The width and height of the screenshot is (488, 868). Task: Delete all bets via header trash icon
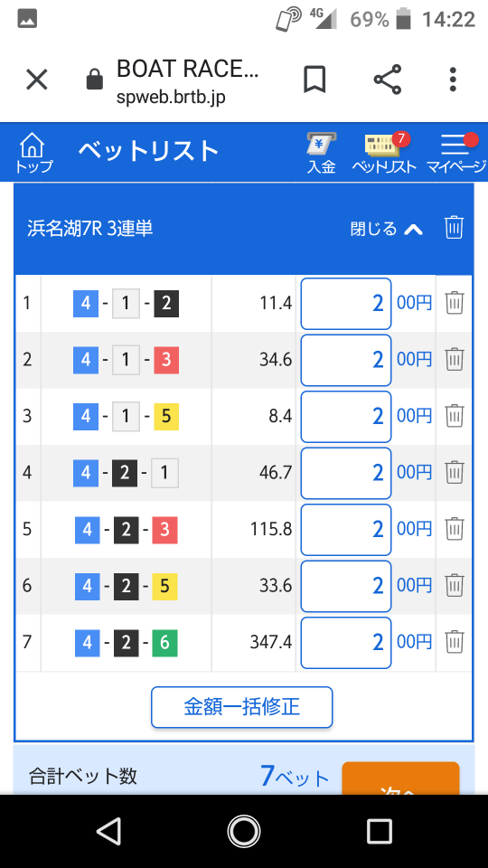[454, 228]
